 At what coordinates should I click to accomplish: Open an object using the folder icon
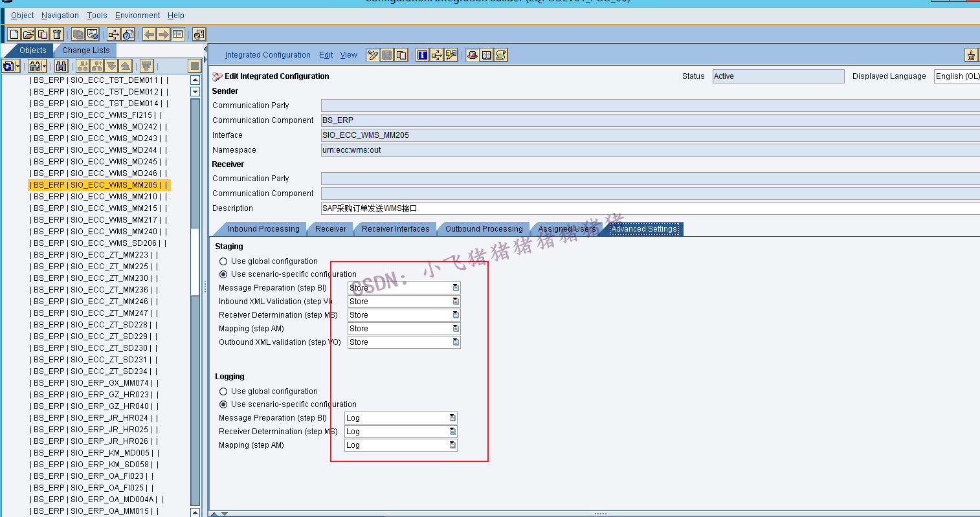click(x=27, y=34)
